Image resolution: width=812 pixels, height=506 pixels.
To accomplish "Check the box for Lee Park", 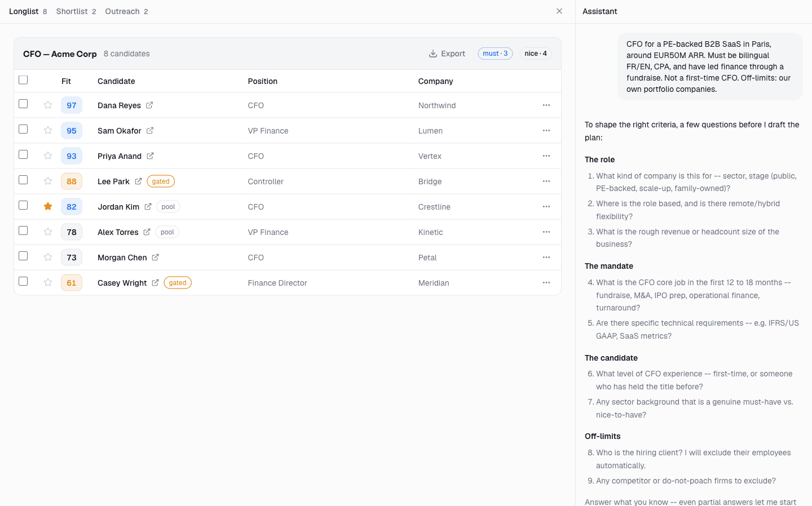I will [23, 180].
